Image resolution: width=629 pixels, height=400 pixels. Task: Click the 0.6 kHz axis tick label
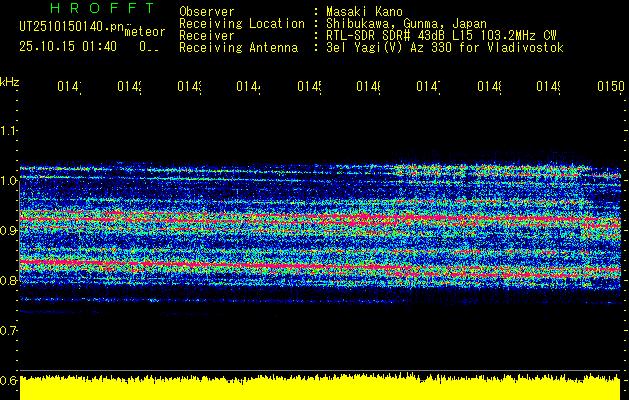point(9,380)
